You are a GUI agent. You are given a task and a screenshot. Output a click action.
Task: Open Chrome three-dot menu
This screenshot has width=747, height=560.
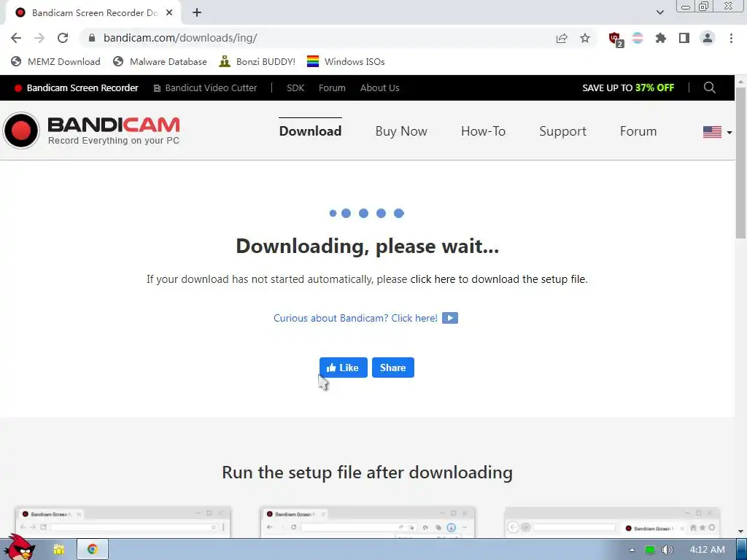point(731,38)
